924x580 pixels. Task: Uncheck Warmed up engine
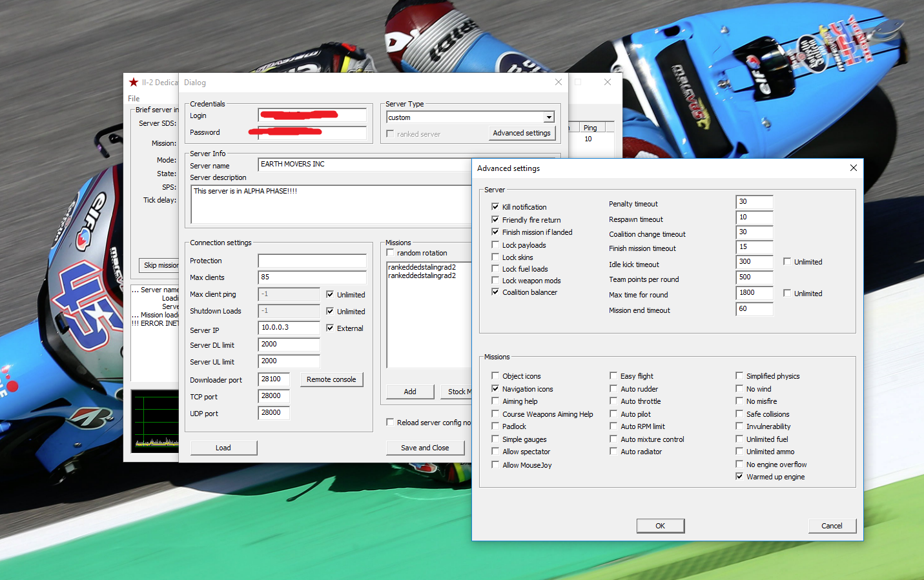point(739,476)
